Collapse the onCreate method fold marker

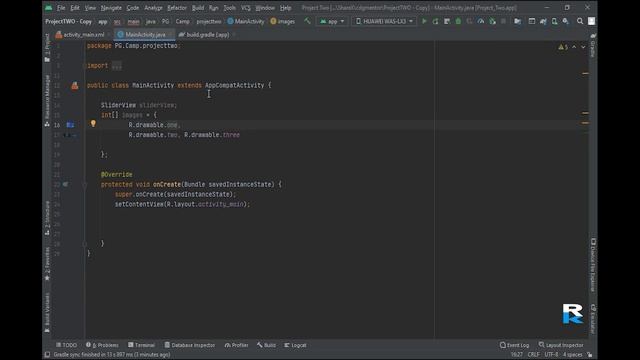tap(85, 184)
